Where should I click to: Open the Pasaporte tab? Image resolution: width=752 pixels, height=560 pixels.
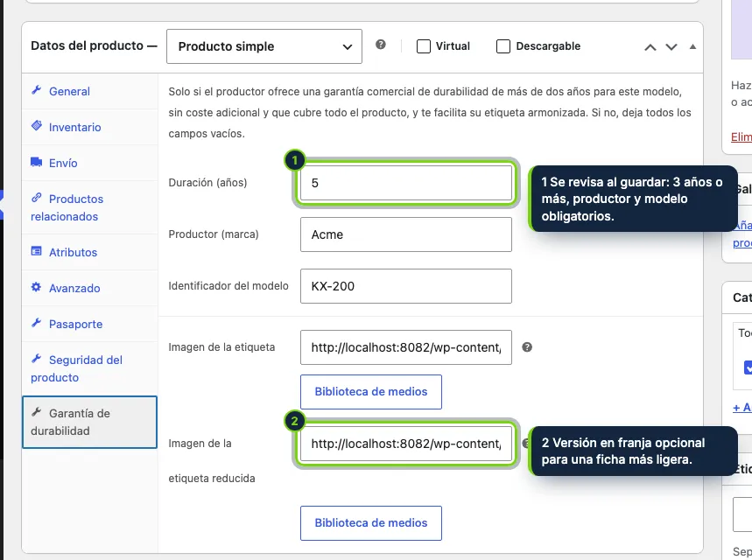point(89,324)
